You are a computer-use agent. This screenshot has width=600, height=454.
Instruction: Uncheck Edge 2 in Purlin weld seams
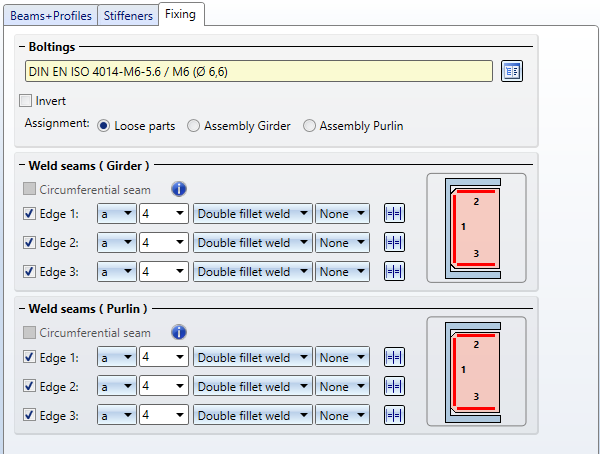[29, 386]
